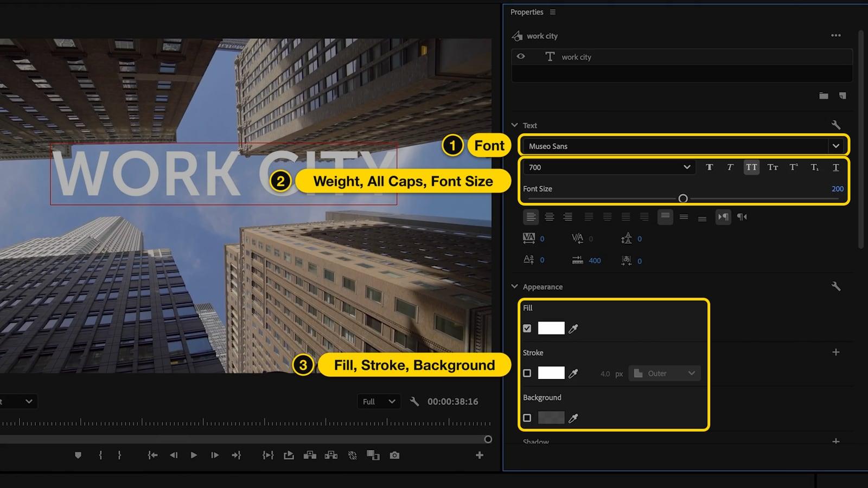This screenshot has width=868, height=488.
Task: Toggle the Small Caps button
Action: [773, 167]
